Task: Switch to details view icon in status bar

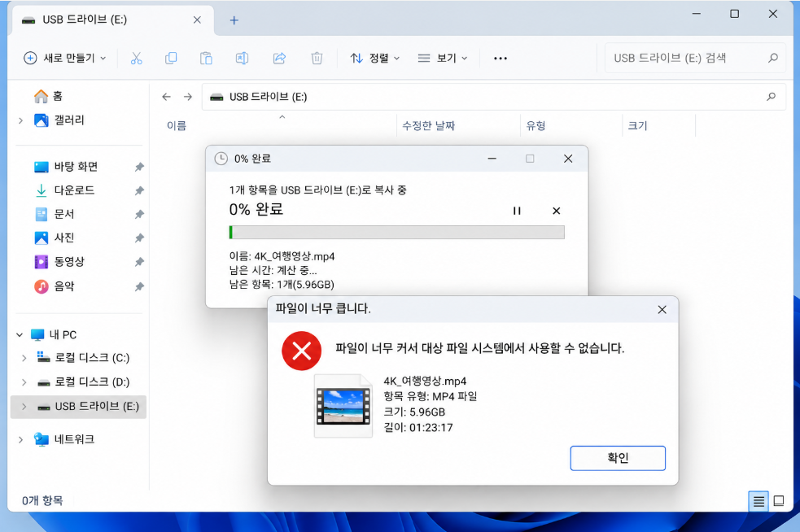Action: click(x=758, y=501)
